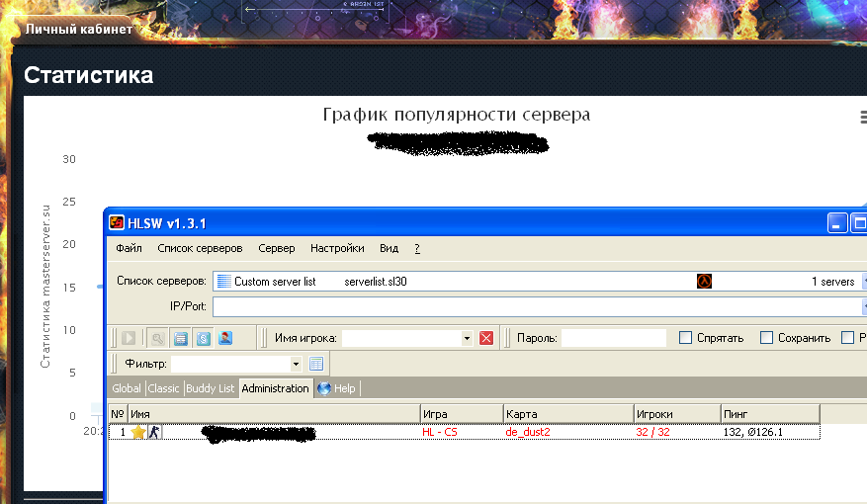The image size is (867, 504).
Task: Switch to the Global tab
Action: click(x=127, y=388)
